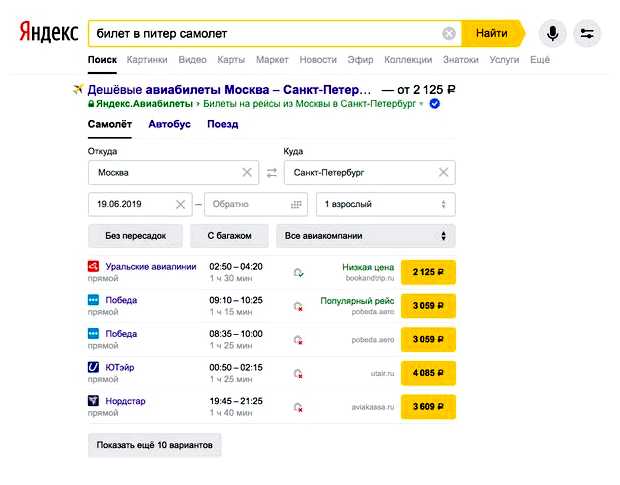This screenshot has width=620, height=485.
Task: Select the 2 125 ₽ price button
Action: coord(428,272)
